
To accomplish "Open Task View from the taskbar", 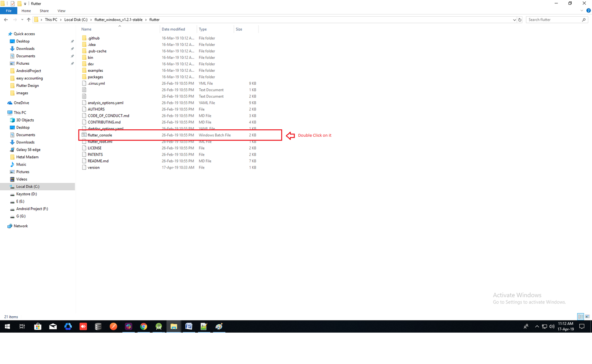I will pyautogui.click(x=22, y=326).
